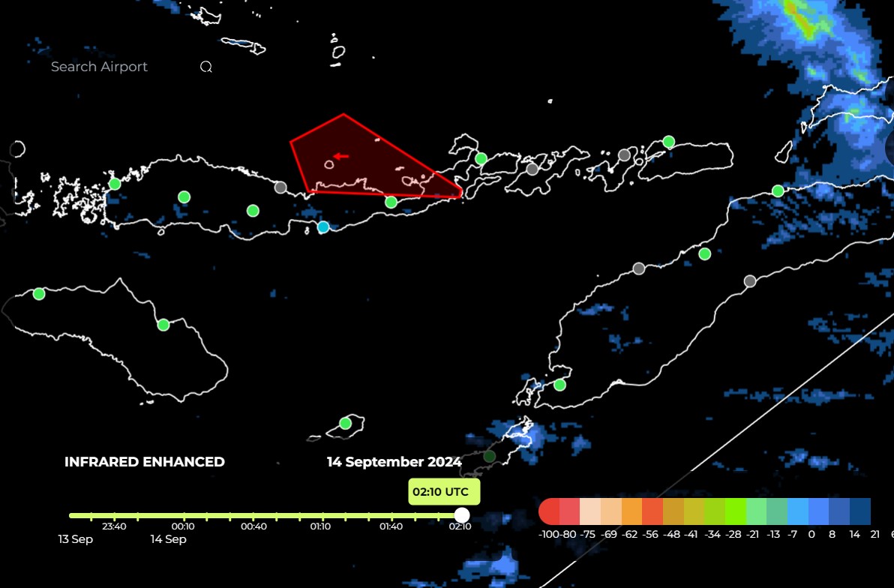Set timeline to the 01:40 tick

click(x=391, y=516)
